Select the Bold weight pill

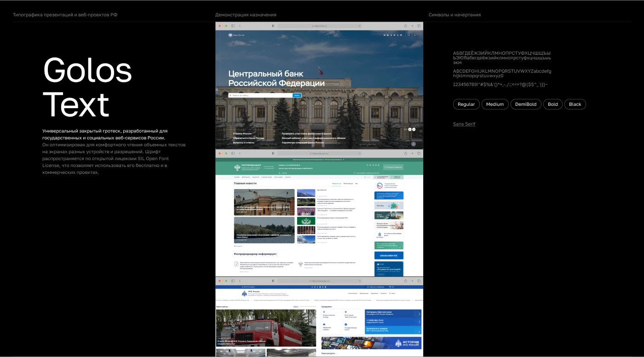[552, 104]
